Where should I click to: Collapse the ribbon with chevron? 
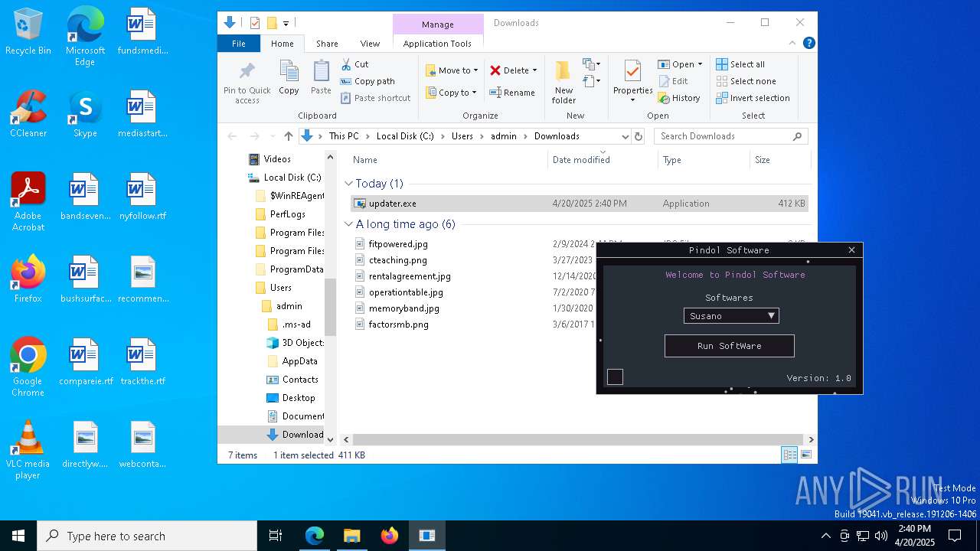794,44
